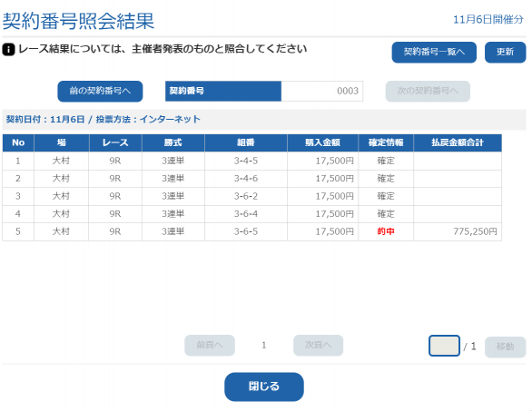The image size is (532, 411).
Task: Click the 移動 page jump button
Action: 505,347
